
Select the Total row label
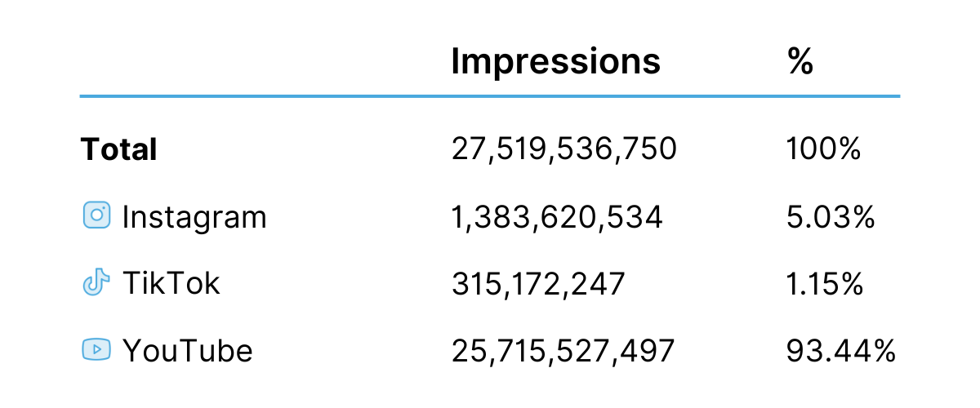[x=118, y=149]
